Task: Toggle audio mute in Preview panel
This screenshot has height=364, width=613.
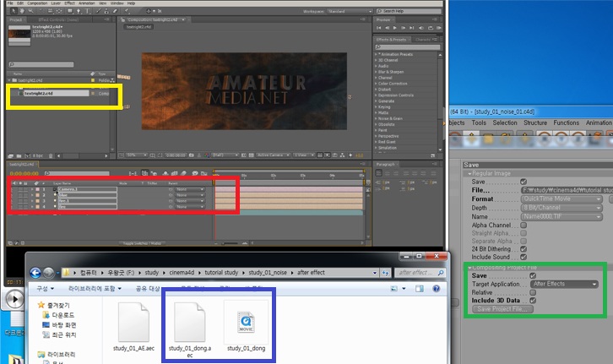Action: pos(421,28)
